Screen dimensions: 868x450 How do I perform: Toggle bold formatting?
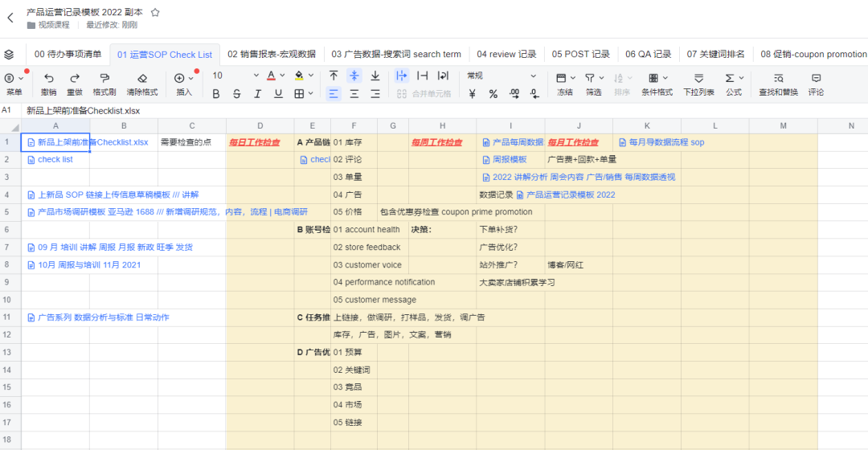(216, 94)
